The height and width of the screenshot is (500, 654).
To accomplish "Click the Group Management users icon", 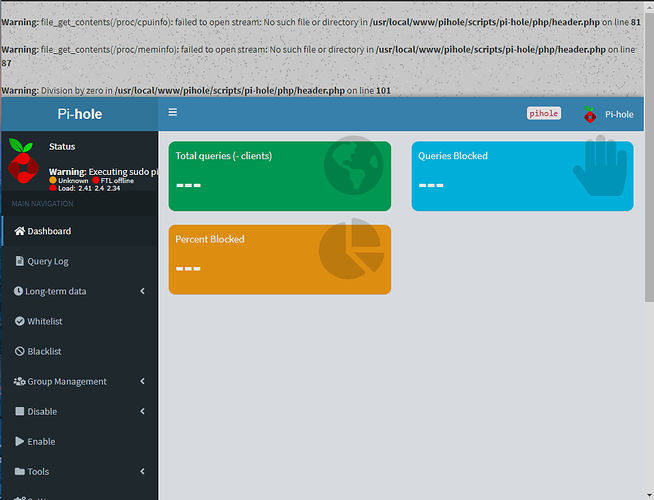I will point(19,381).
